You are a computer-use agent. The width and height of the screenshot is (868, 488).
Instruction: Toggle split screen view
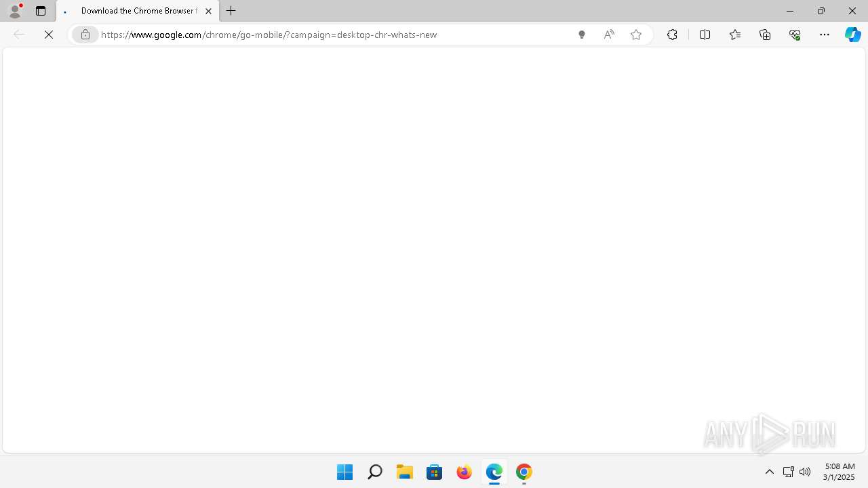point(705,35)
